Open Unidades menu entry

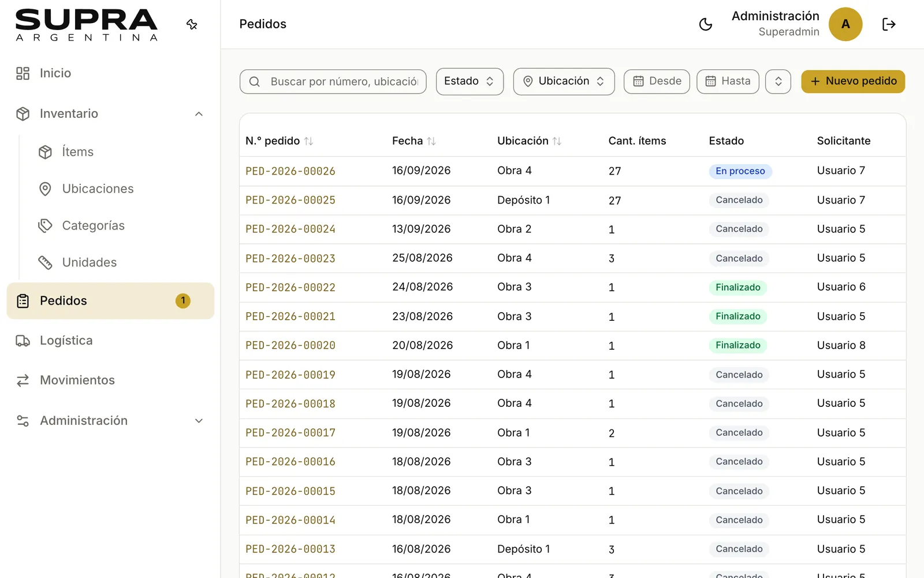coord(90,262)
